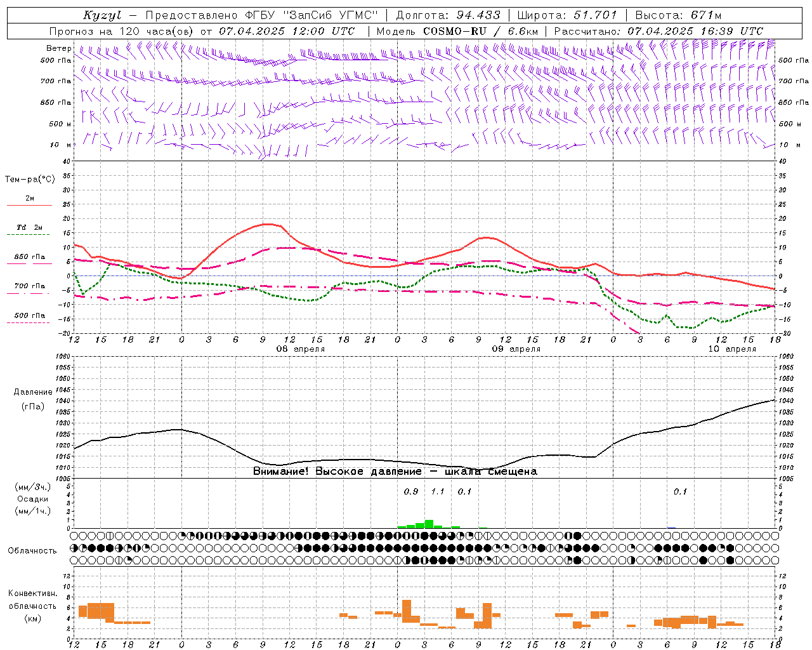The image size is (812, 650).
Task: Click the '700 гПа' temperature legend entry
Action: coord(29,286)
